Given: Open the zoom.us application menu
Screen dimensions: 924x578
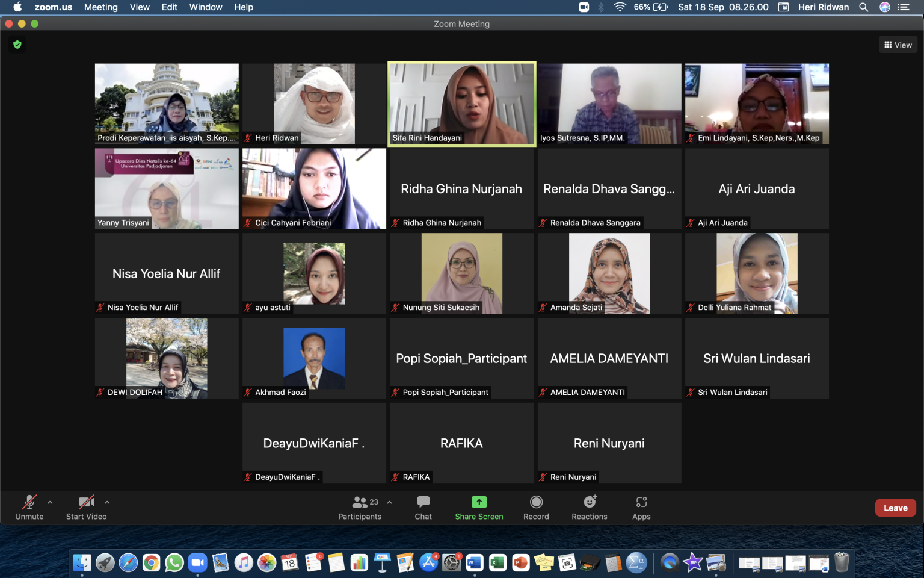Looking at the screenshot, I should 54,7.
